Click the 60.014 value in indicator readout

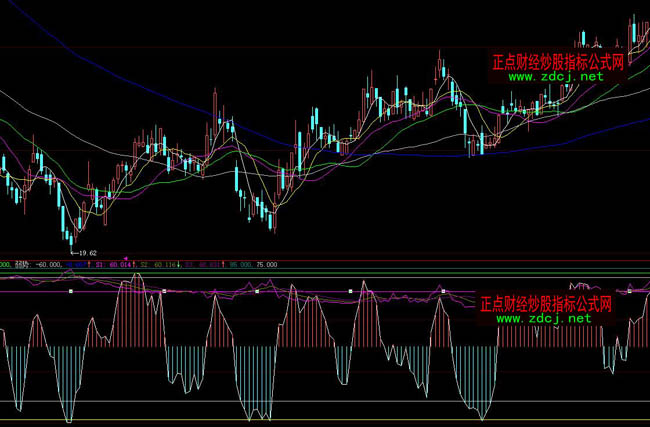tap(120, 265)
